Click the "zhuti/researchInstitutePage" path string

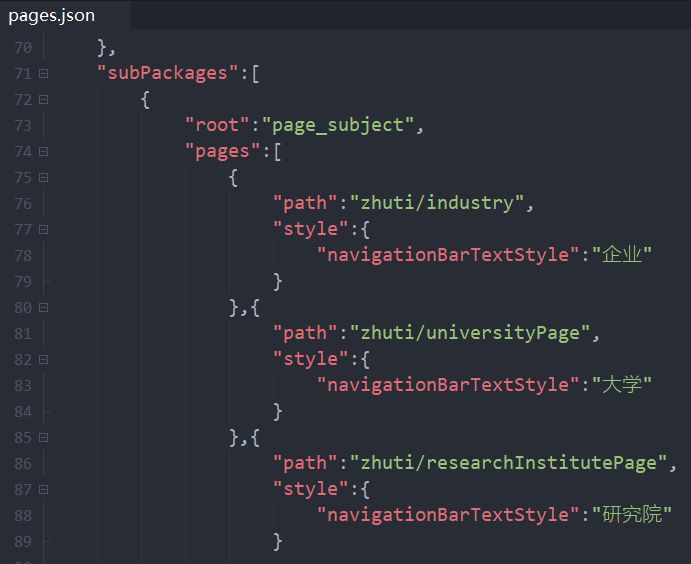point(506,463)
